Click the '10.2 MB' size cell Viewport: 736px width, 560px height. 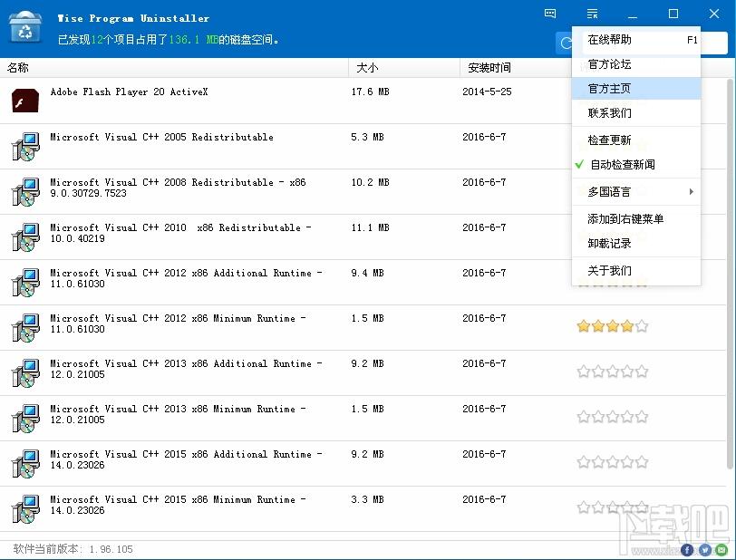(x=371, y=183)
